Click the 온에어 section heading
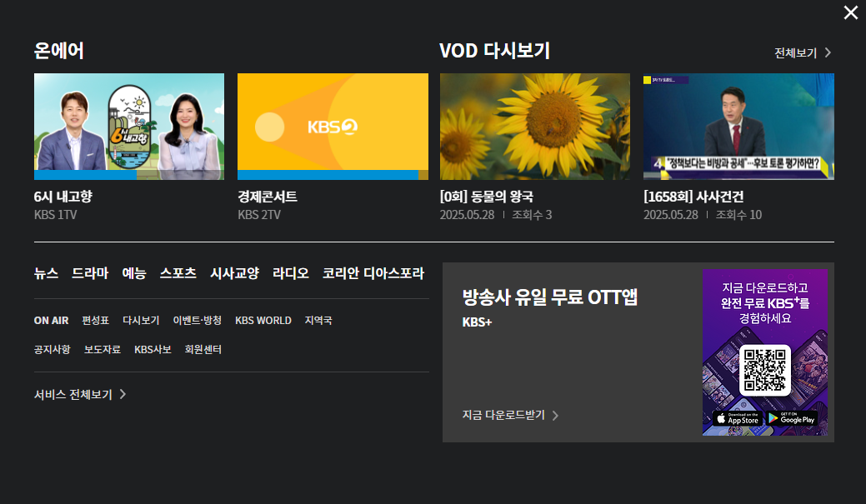This screenshot has height=504, width=866. pyautogui.click(x=59, y=51)
